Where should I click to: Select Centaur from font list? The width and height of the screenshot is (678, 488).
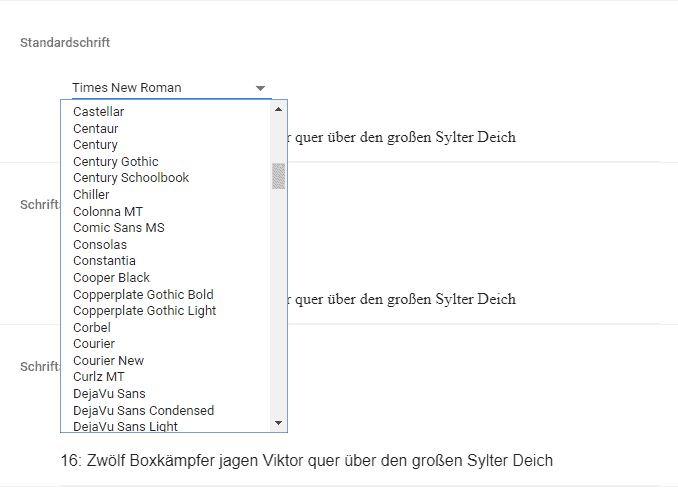166,128
